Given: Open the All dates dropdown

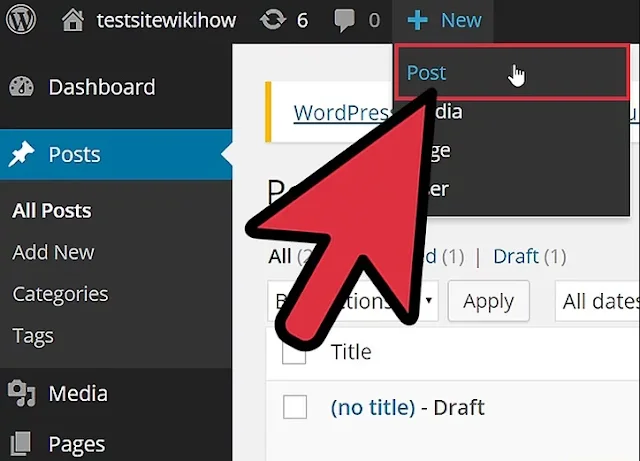Looking at the screenshot, I should coord(597,301).
